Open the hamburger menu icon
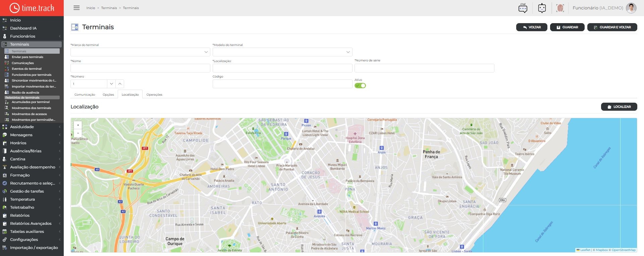Image resolution: width=644 pixels, height=256 pixels. (76, 8)
